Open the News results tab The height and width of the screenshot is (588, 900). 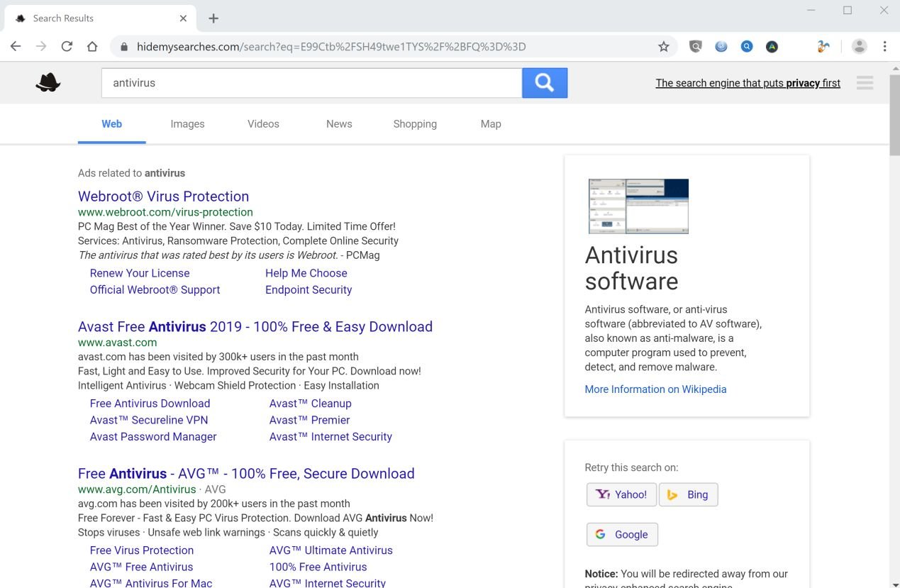(339, 124)
